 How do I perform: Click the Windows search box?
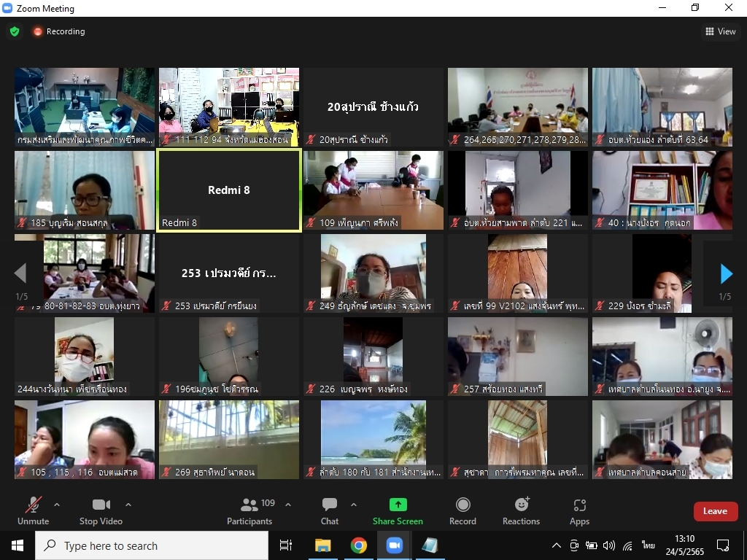pos(152,545)
